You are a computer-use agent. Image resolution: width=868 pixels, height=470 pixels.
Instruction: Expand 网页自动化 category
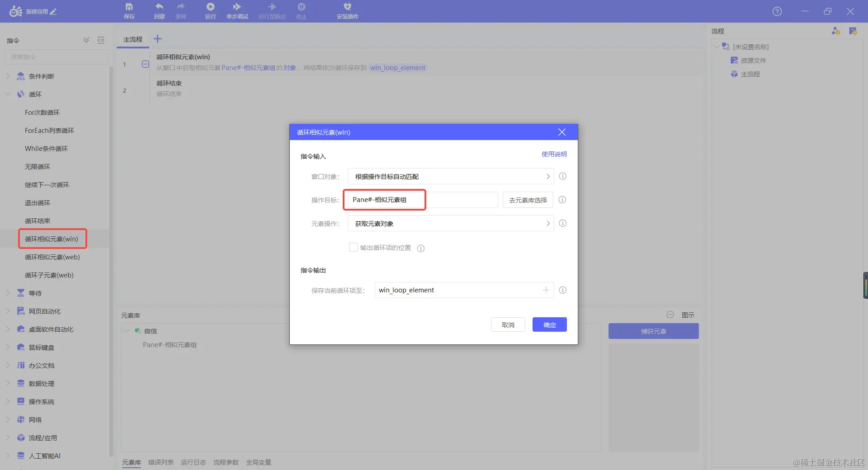8,311
